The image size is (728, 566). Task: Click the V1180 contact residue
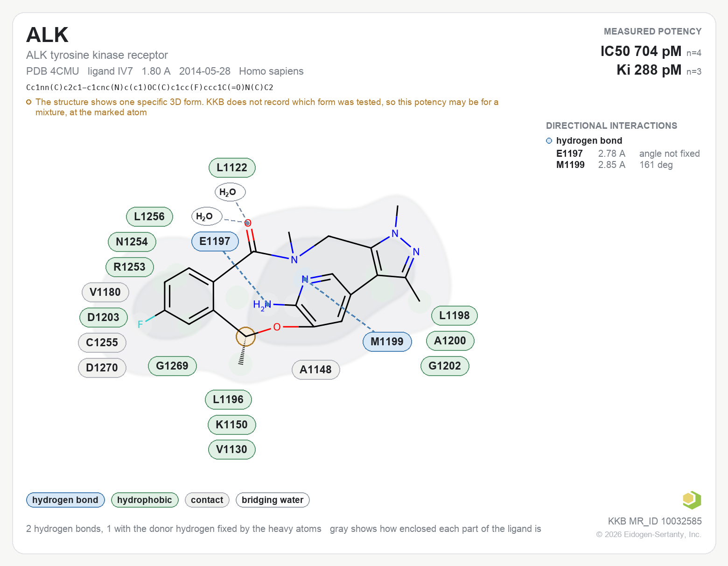(x=105, y=292)
